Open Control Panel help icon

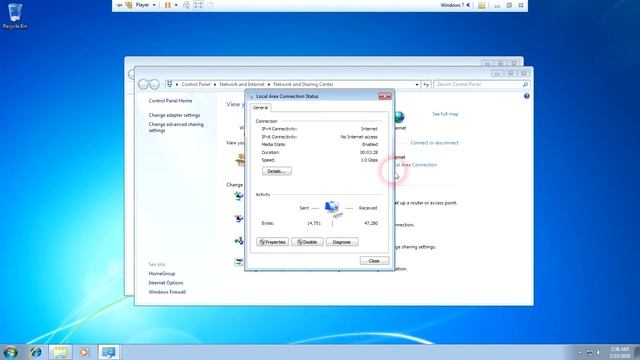click(x=527, y=96)
